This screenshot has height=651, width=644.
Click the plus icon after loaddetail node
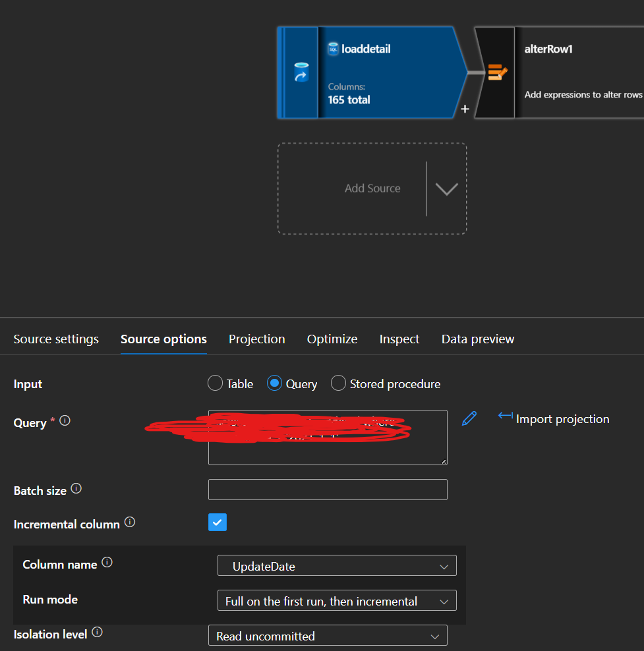tap(465, 109)
